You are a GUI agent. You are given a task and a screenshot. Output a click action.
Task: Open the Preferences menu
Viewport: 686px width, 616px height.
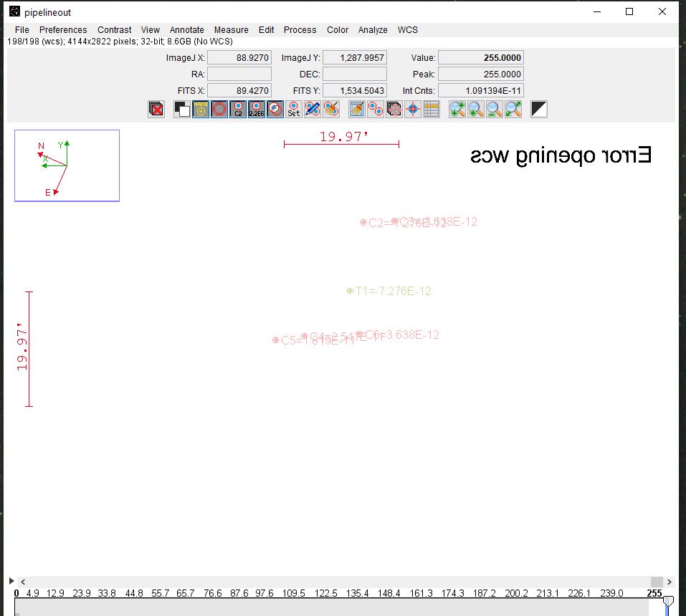point(63,30)
